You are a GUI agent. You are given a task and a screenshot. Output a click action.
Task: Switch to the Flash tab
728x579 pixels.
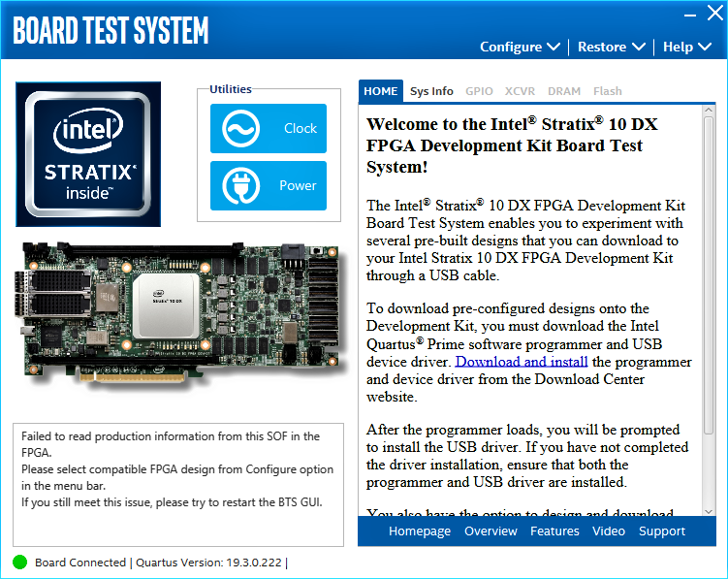[607, 91]
